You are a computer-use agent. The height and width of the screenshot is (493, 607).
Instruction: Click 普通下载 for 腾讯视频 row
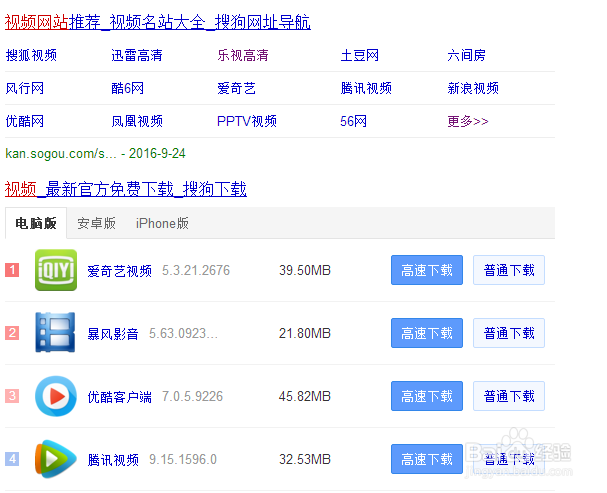[509, 459]
